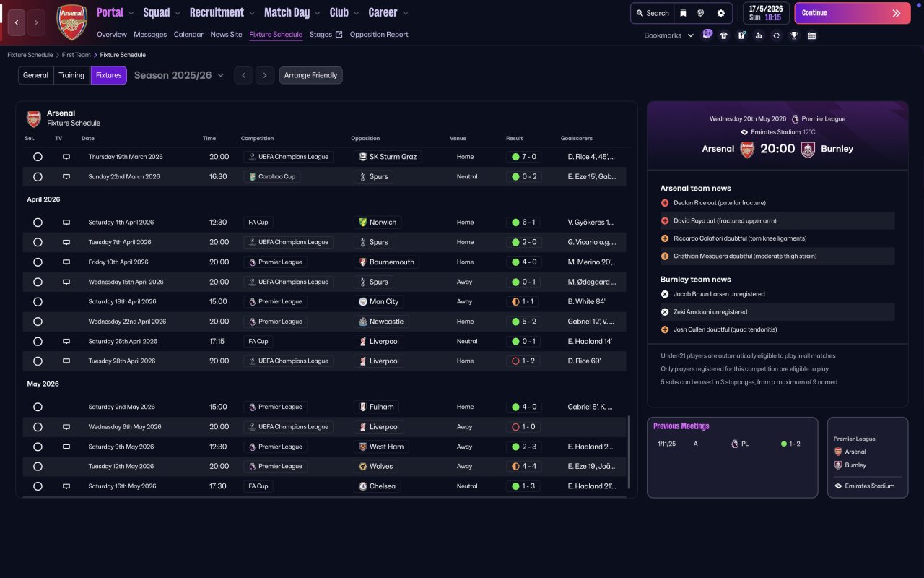Expand the Bookmarks dropdown

[669, 35]
